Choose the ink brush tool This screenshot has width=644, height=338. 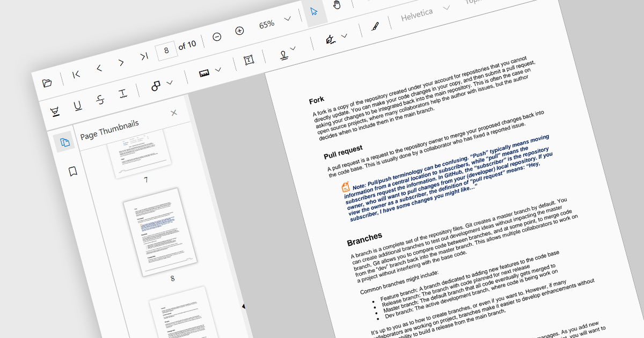[x=375, y=26]
